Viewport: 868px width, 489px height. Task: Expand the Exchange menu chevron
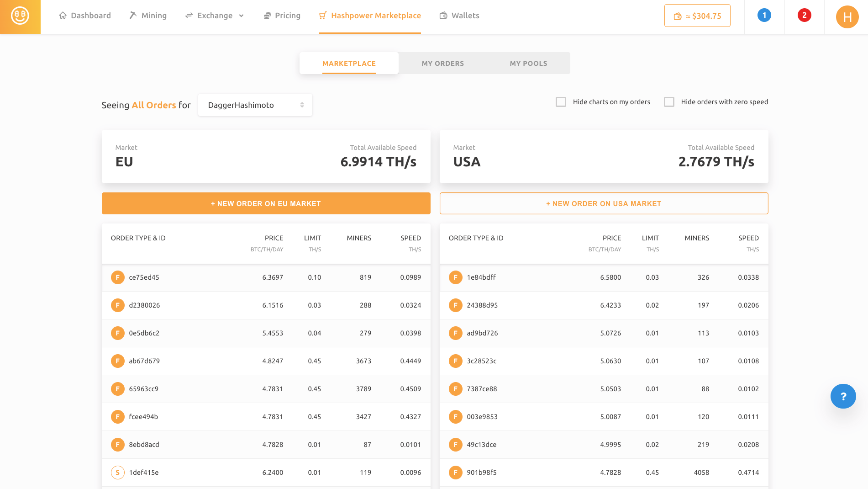coord(242,16)
